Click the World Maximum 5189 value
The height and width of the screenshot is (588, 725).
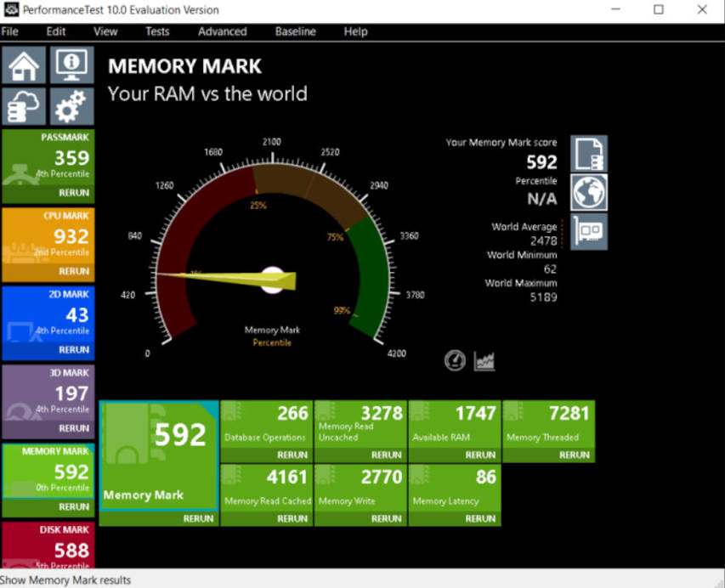[544, 297]
